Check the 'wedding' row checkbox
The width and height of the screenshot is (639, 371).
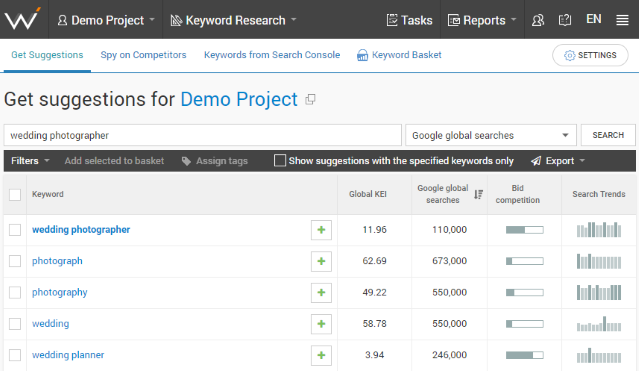[x=15, y=324]
